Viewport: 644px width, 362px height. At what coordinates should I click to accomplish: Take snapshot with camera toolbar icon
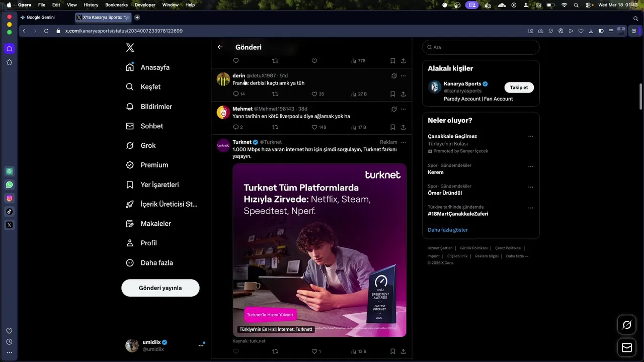tap(540, 31)
